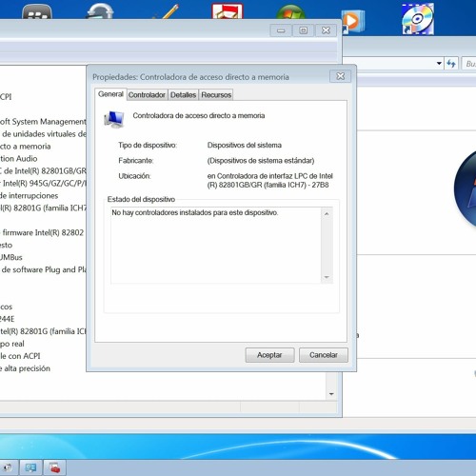Select the '44E' device row
This screenshot has width=476, height=476.
[x=8, y=319]
